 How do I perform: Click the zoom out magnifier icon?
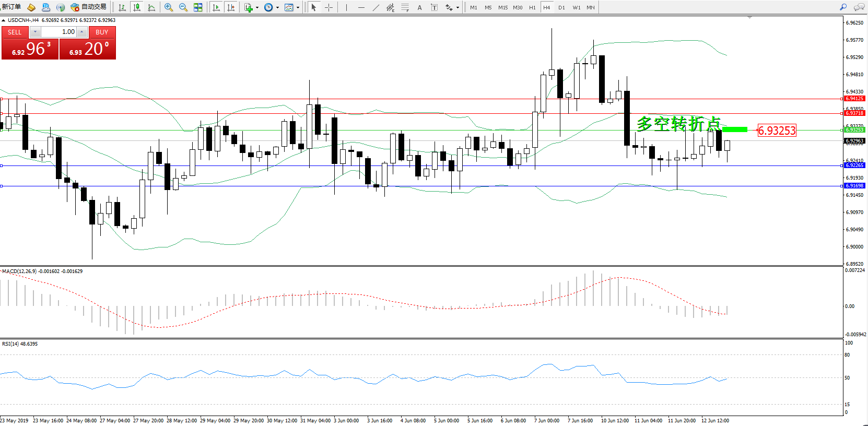pyautogui.click(x=183, y=7)
